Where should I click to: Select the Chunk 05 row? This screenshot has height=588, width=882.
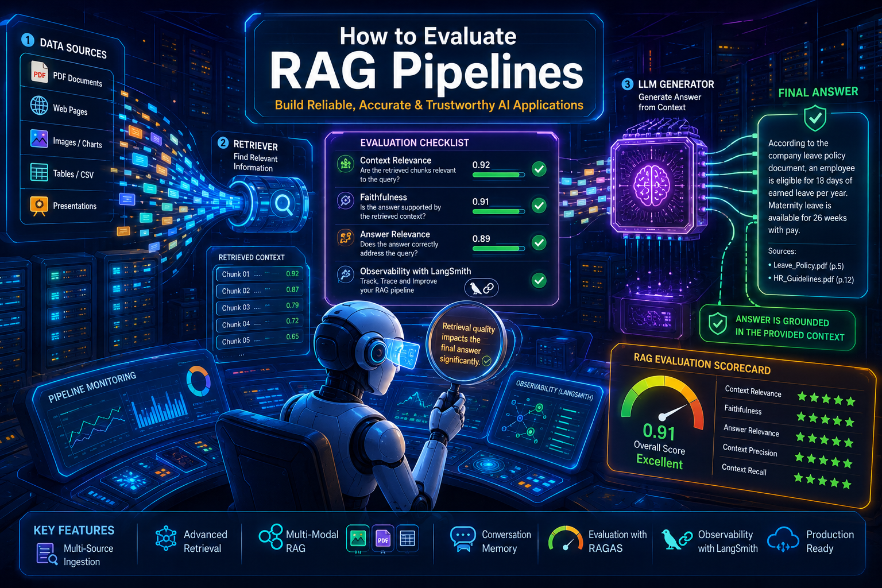[x=260, y=341]
